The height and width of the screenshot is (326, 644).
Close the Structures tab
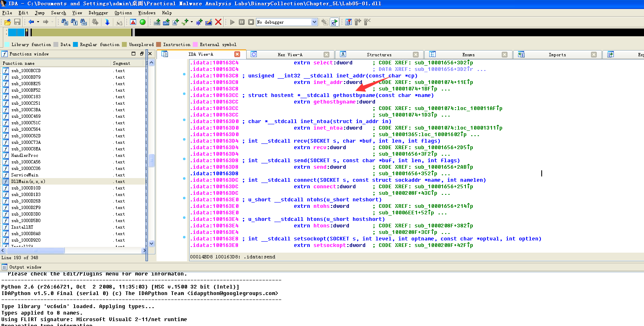pos(416,55)
